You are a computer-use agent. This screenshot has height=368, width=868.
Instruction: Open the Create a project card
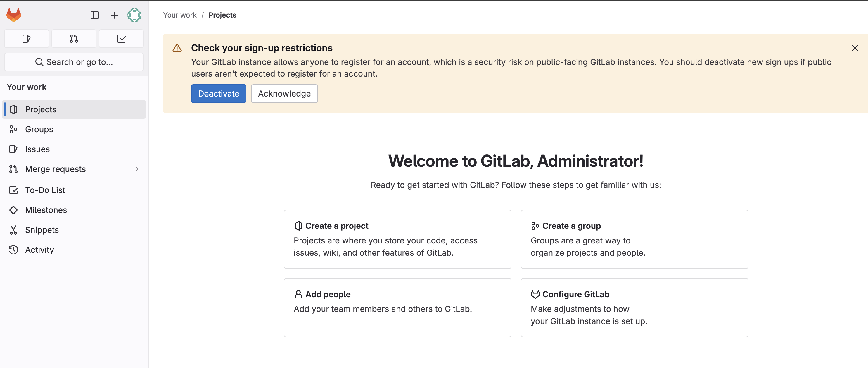pos(397,240)
